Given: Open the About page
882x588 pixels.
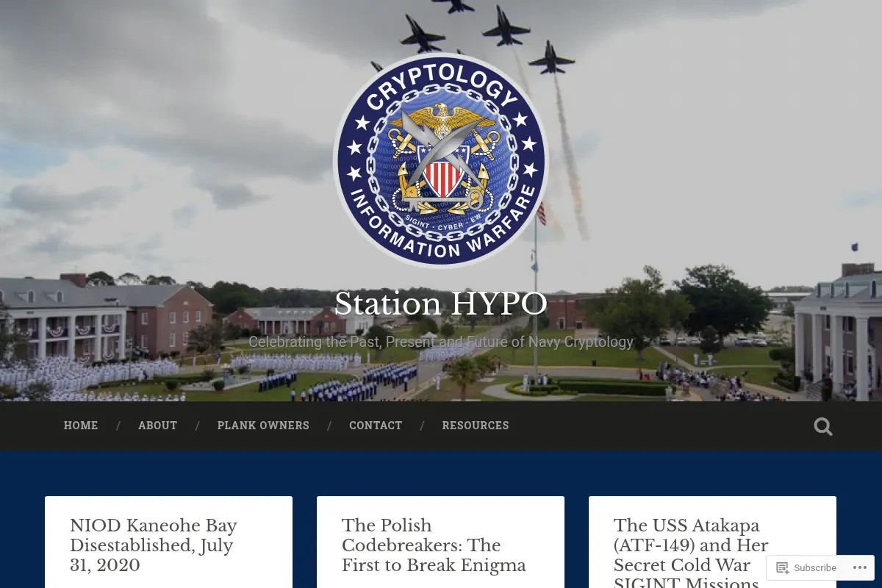Looking at the screenshot, I should (158, 426).
